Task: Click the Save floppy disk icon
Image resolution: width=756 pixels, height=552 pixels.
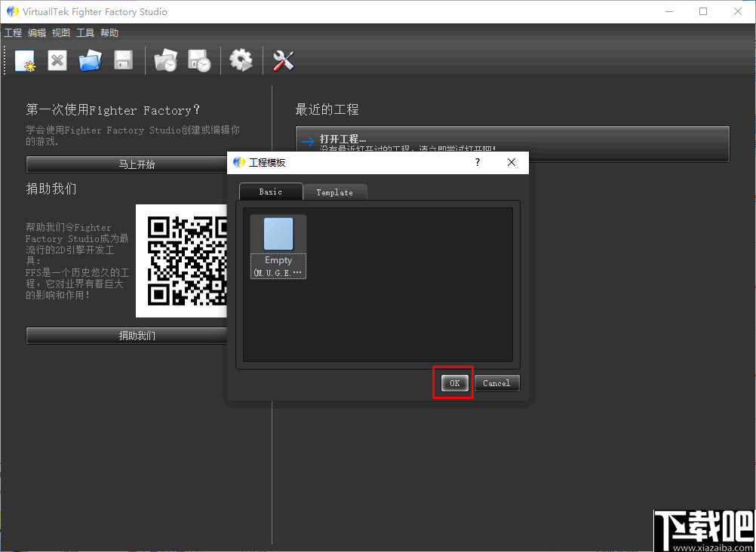Action: (x=124, y=61)
